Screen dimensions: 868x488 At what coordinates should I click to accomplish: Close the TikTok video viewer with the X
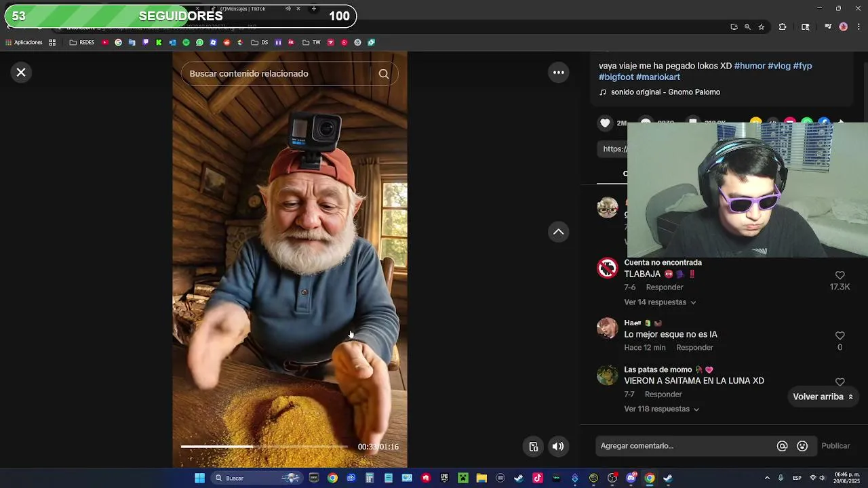tap(21, 72)
